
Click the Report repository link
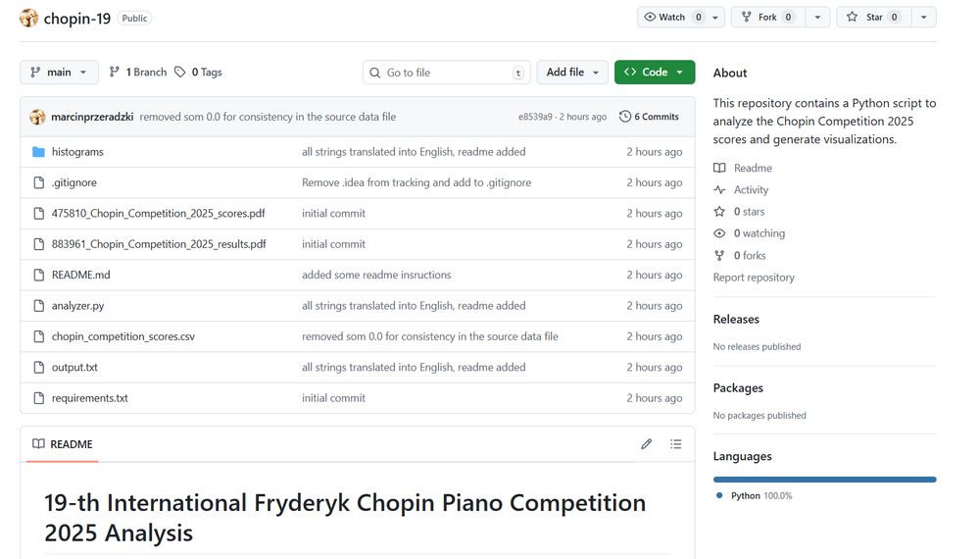click(754, 278)
